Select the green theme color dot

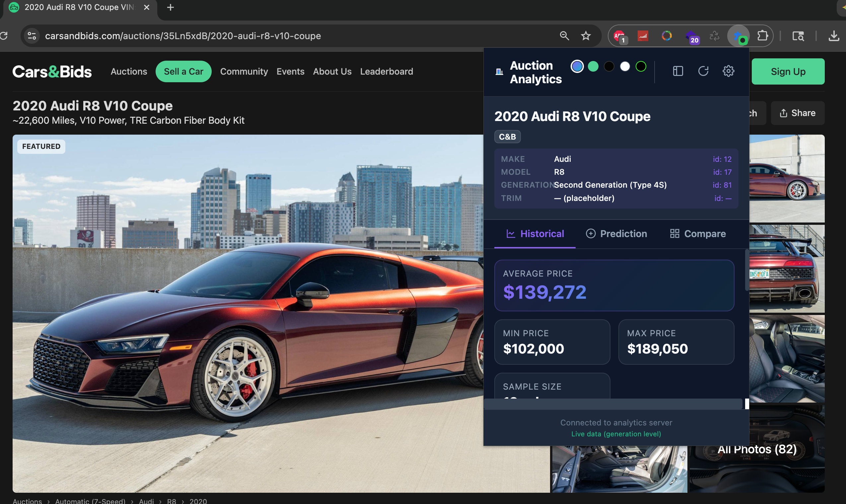click(593, 67)
